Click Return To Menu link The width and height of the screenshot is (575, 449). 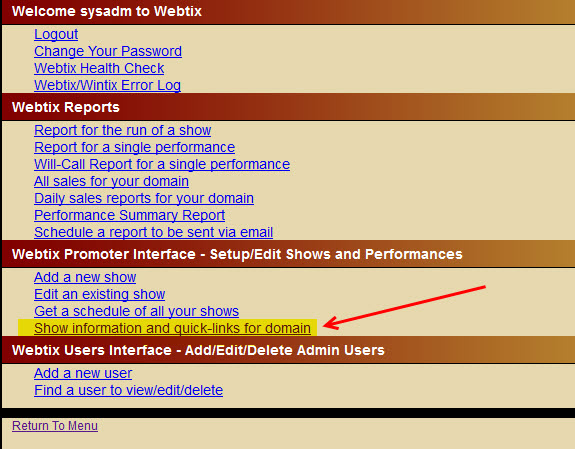tap(55, 426)
